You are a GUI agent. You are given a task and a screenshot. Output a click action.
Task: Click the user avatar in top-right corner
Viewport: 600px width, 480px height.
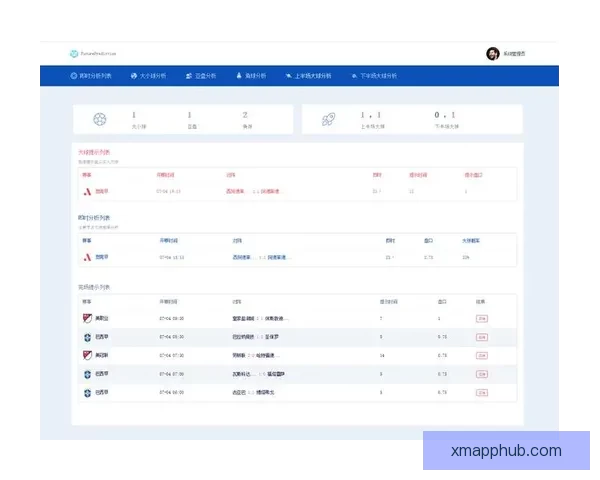(x=492, y=53)
